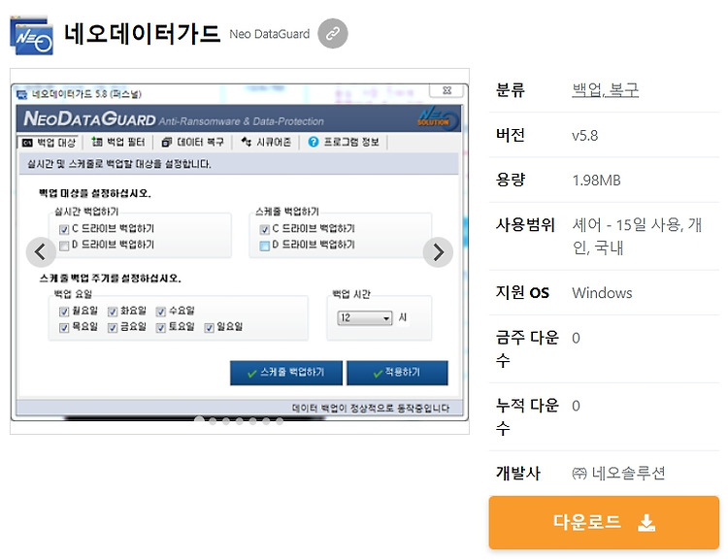728x560 pixels.
Task: Toggle 스케줄 D 드라이브 백업하기 checkbox
Action: point(265,246)
